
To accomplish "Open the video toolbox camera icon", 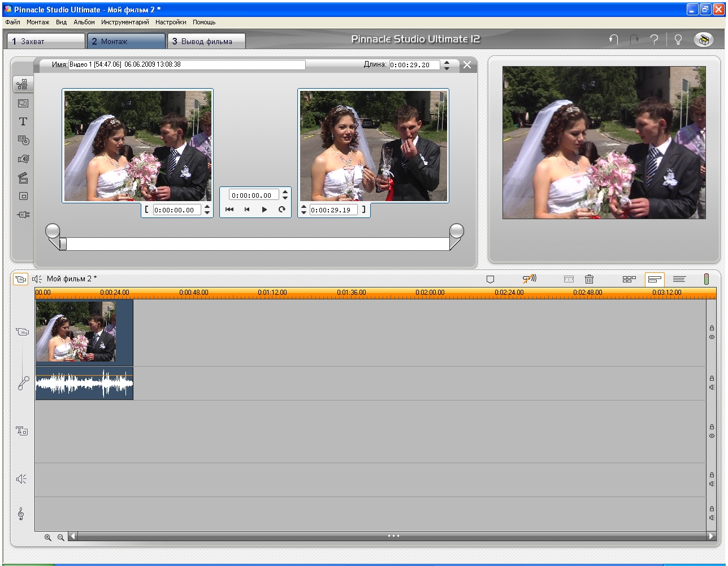I will coord(20,279).
